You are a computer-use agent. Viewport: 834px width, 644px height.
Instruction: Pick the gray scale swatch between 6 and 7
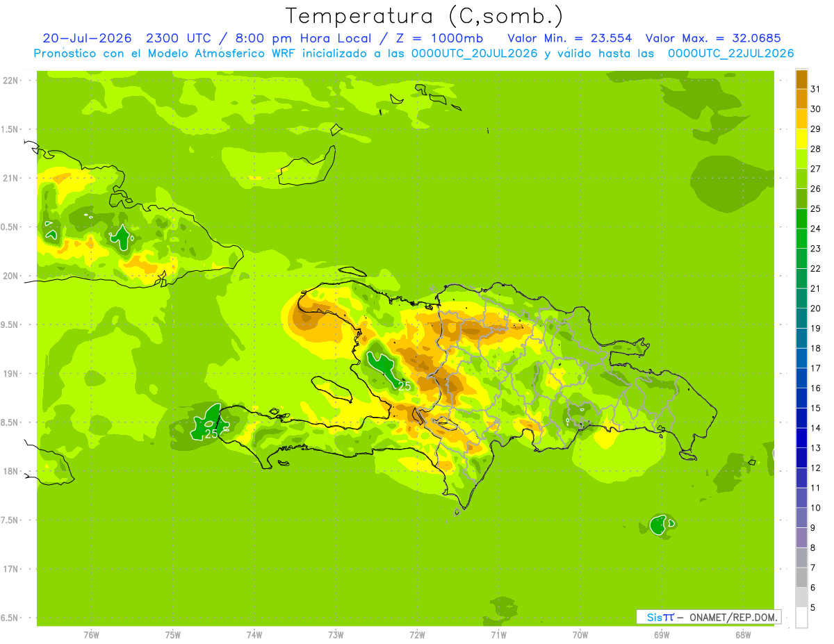click(x=801, y=577)
